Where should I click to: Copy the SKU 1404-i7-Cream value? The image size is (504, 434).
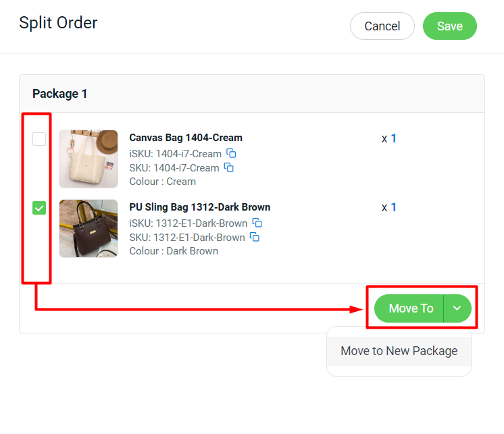[228, 167]
